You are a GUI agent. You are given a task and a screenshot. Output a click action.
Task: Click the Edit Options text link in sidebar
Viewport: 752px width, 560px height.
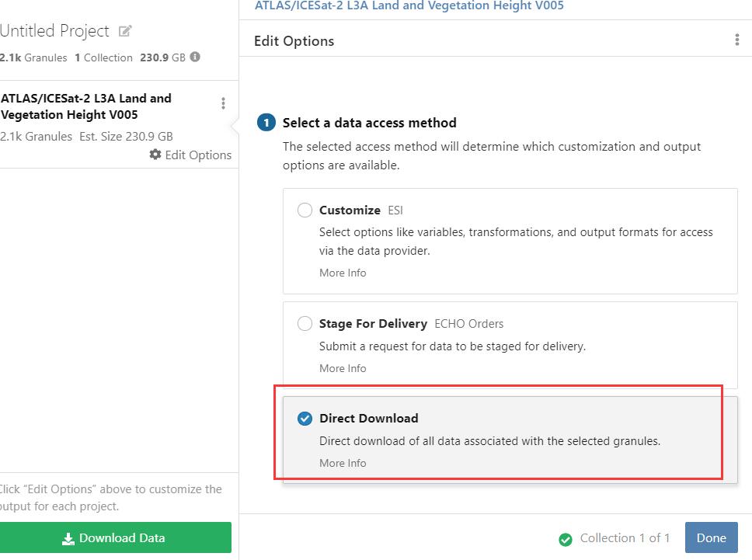198,155
